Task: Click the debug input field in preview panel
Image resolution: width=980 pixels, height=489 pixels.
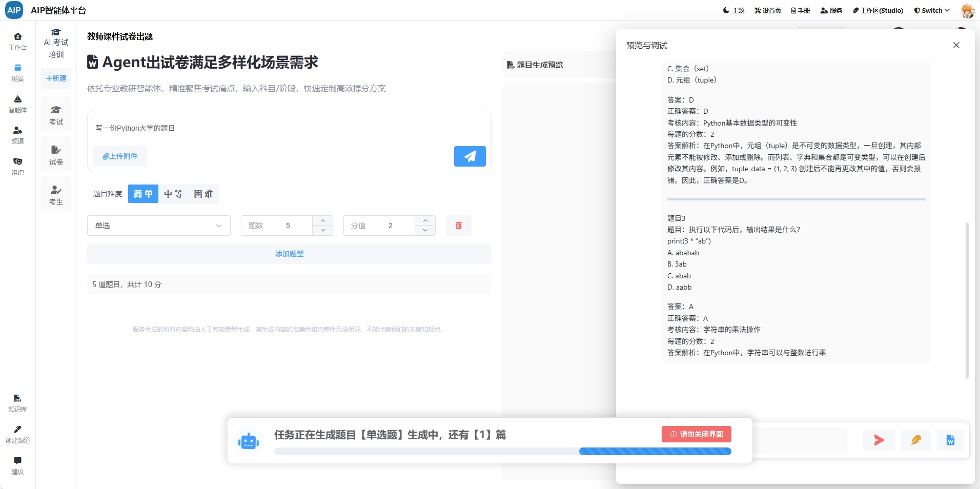Action: (x=800, y=440)
